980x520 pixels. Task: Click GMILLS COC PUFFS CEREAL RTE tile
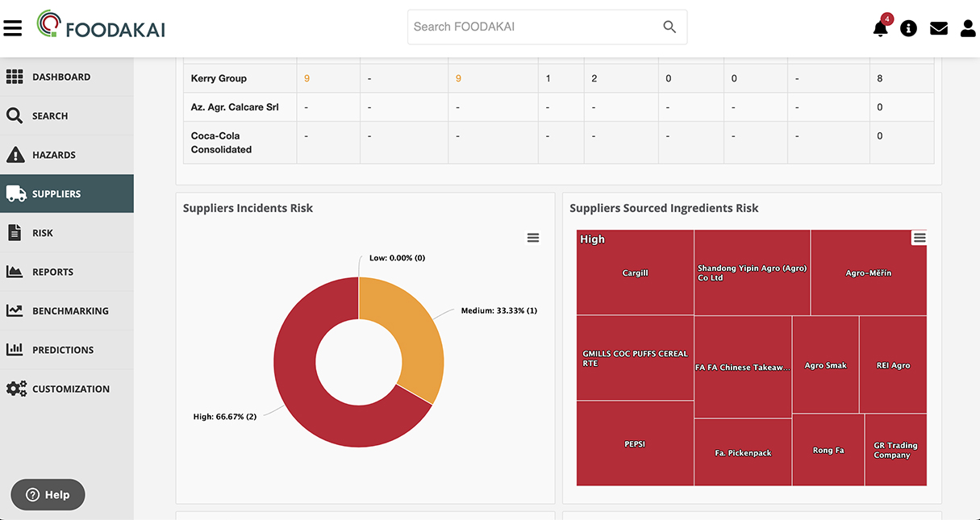pos(636,358)
